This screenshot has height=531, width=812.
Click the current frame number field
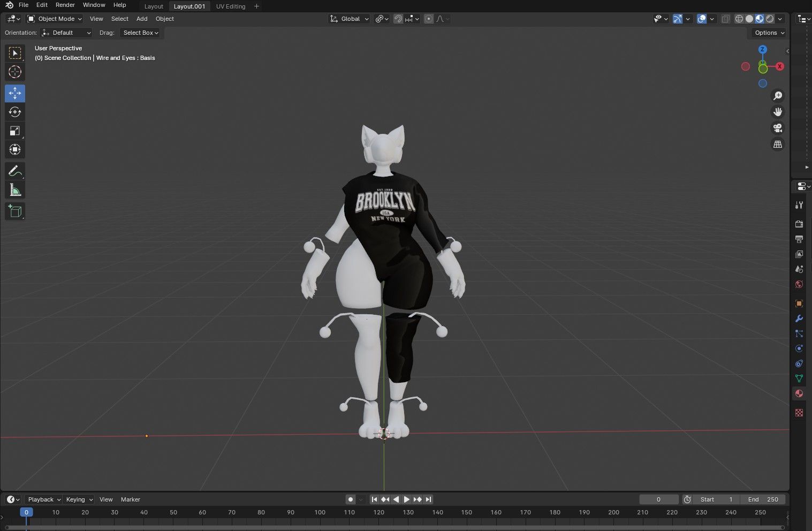658,499
